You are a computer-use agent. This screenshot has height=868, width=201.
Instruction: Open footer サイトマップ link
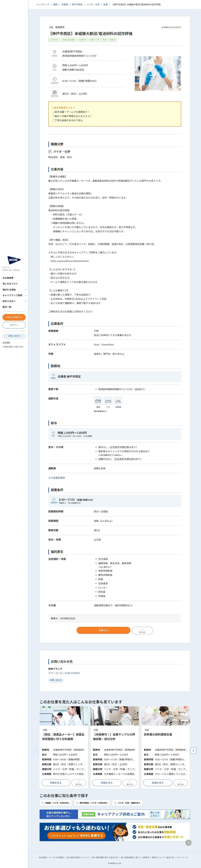182,858
